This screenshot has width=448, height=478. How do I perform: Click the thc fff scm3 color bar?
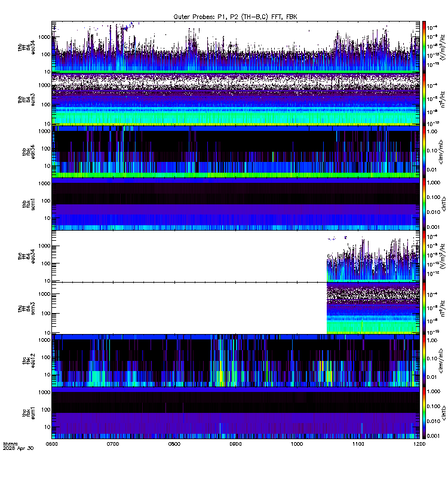tap(424, 308)
